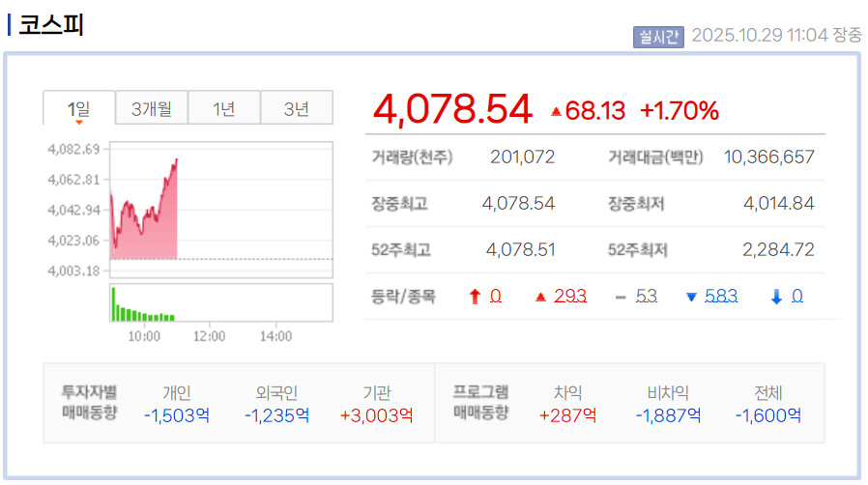The image size is (868, 485).
Task: Click the unchanged dash icon
Action: click(621, 298)
